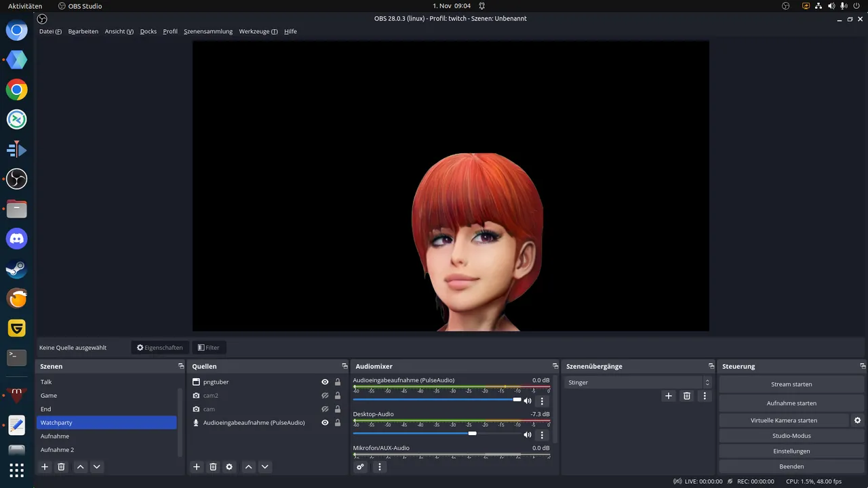Hide the pngtuber source with its eye icon
This screenshot has width=868, height=488.
click(325, 382)
